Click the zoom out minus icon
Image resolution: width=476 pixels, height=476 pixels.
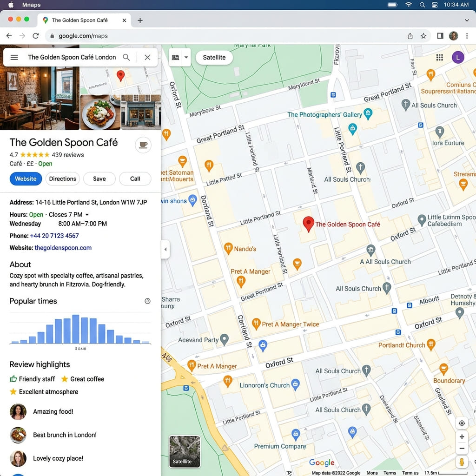pyautogui.click(x=462, y=448)
